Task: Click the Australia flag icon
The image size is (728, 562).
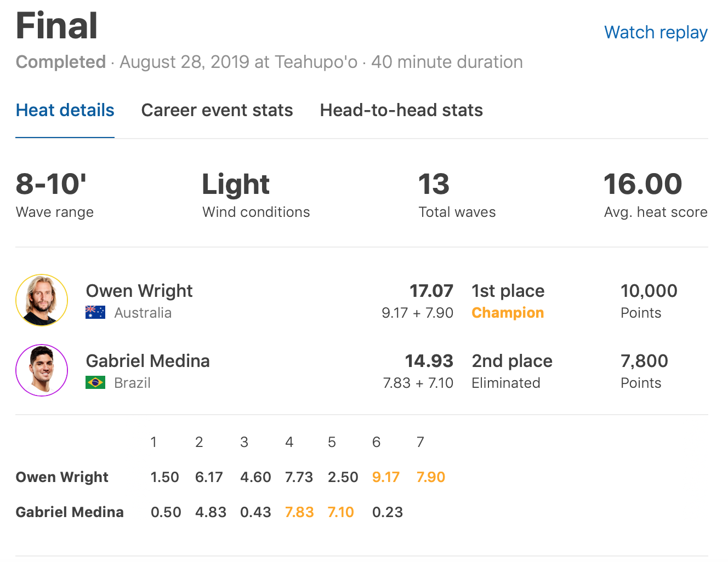Action: 95,312
